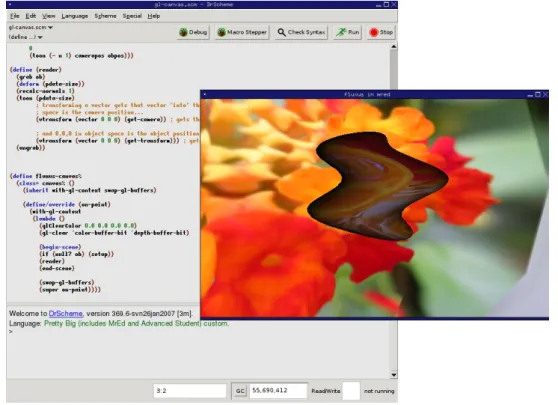This screenshot has height=405, width=558.
Task: Open the File menu
Action: 15,16
